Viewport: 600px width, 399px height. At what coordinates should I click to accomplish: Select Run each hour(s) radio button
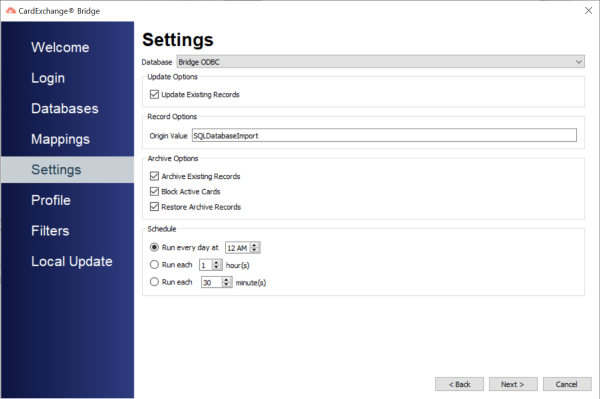point(154,264)
